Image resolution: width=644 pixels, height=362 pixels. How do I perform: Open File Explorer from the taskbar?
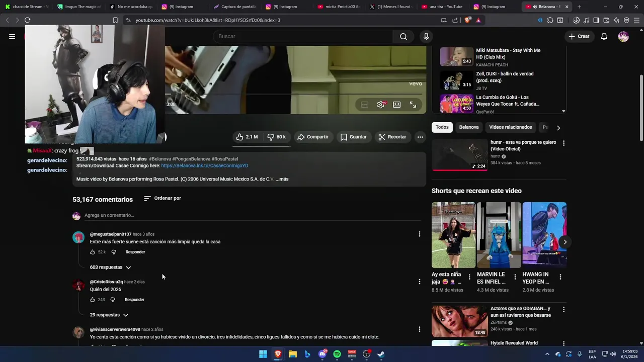[293, 354]
